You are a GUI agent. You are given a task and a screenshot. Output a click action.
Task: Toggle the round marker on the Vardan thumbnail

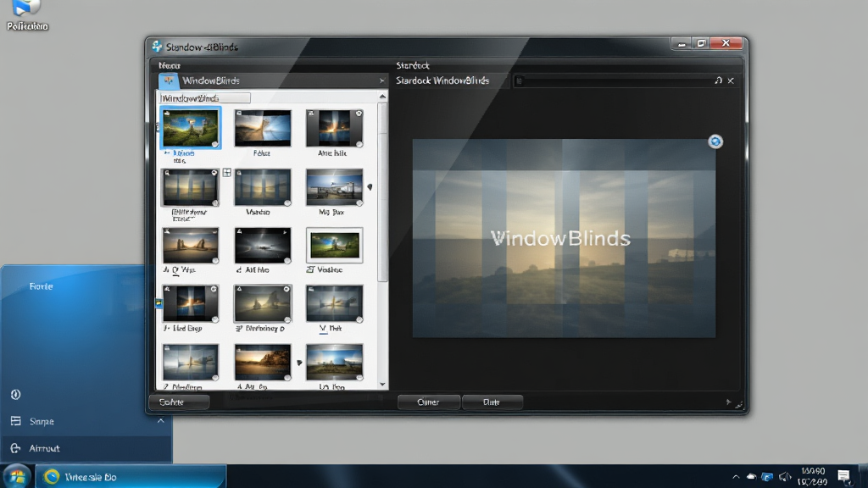coord(287,203)
